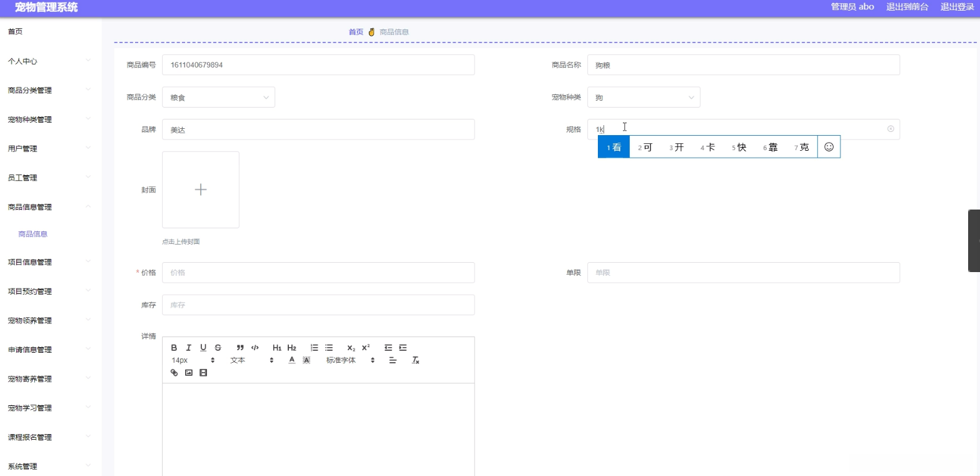Open the text background color picker
Viewport: 980px width, 476px height.
(306, 360)
